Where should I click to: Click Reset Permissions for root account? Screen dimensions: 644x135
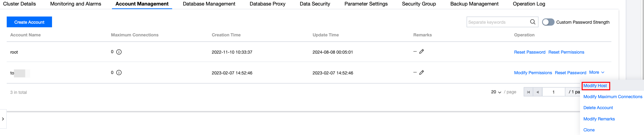[566, 52]
